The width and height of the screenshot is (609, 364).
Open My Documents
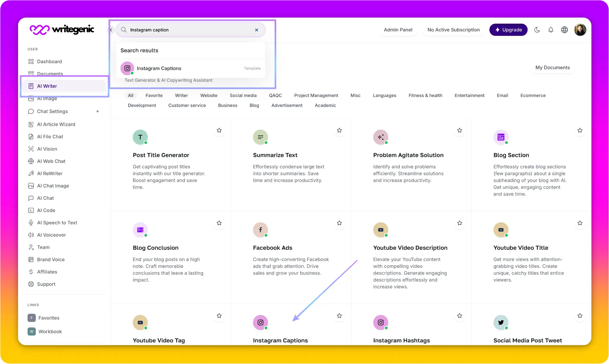click(552, 68)
